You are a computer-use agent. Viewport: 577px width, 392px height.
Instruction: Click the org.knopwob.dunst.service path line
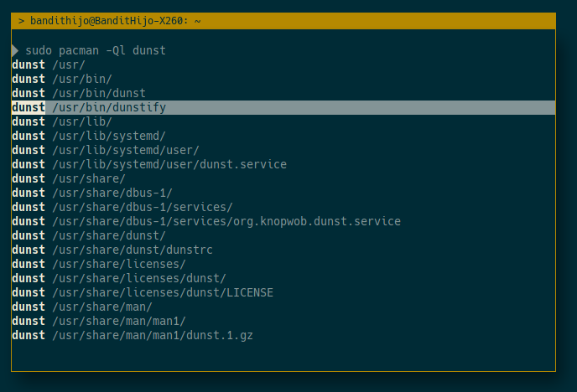(x=226, y=221)
